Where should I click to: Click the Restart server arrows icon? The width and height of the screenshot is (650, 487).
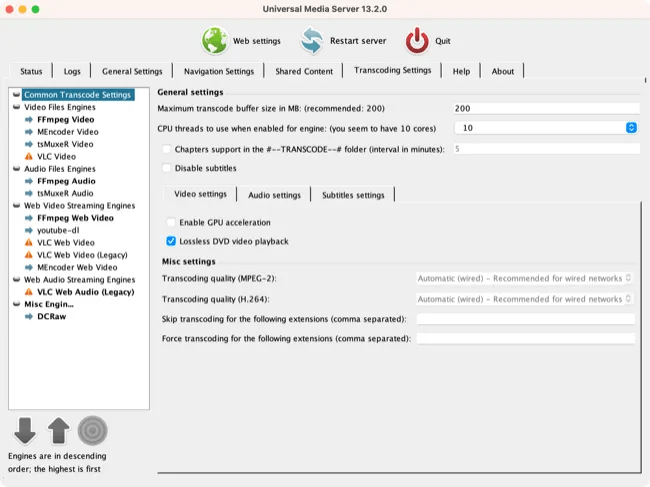click(x=312, y=41)
